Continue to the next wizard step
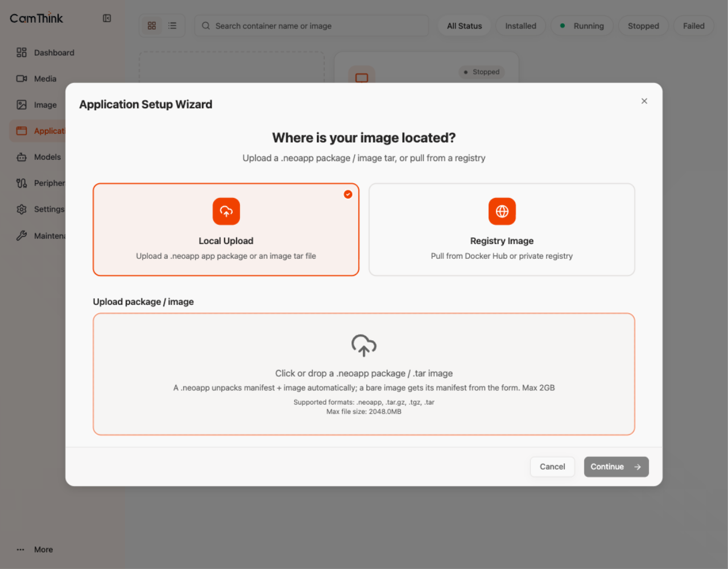728x569 pixels. tap(616, 467)
